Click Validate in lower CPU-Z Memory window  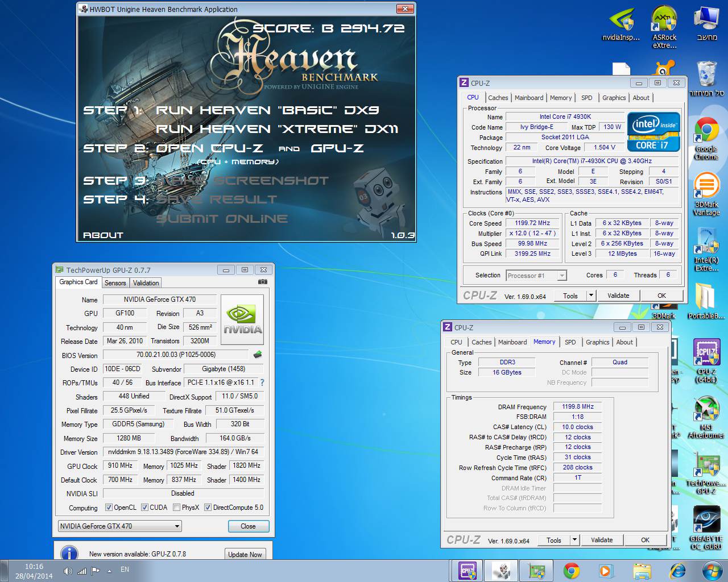click(x=602, y=540)
